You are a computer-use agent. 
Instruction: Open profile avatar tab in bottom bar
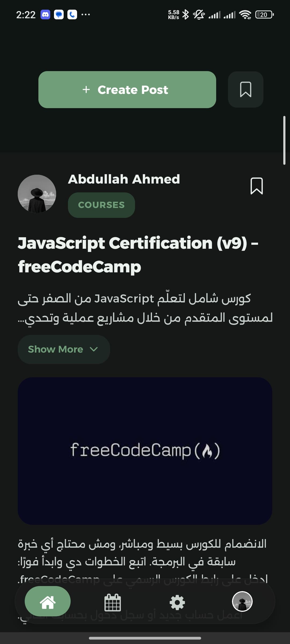[242, 601]
